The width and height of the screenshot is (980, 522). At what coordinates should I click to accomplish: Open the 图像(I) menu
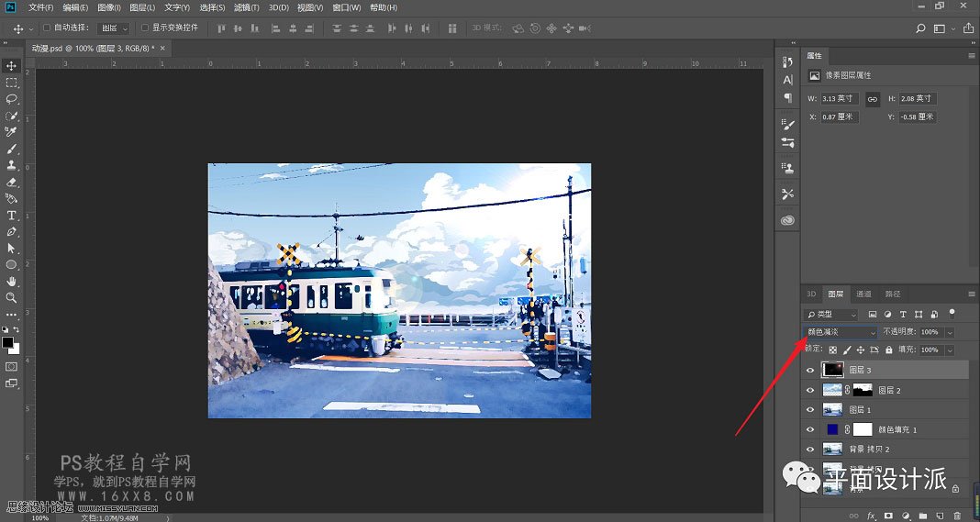point(109,7)
